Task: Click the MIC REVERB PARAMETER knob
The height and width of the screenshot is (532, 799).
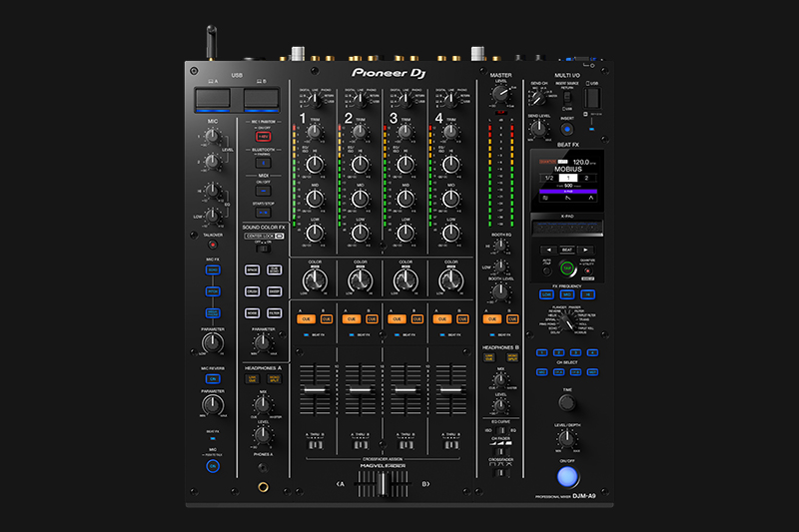Action: pyautogui.click(x=213, y=405)
